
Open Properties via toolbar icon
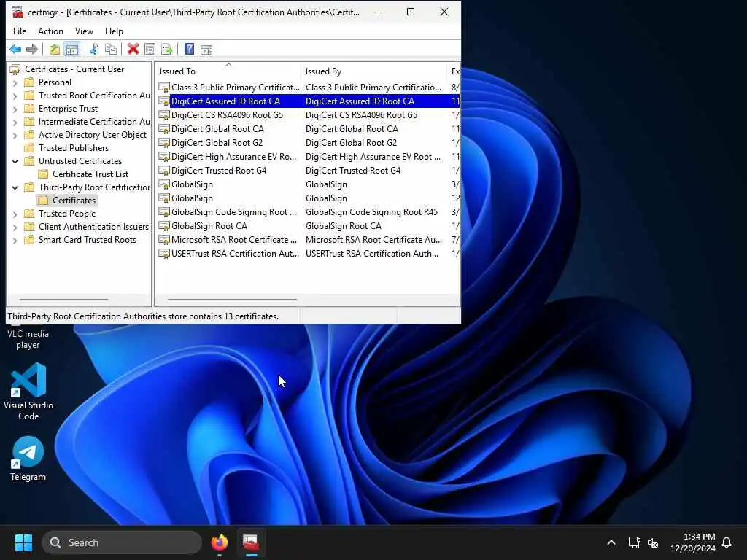[x=150, y=49]
